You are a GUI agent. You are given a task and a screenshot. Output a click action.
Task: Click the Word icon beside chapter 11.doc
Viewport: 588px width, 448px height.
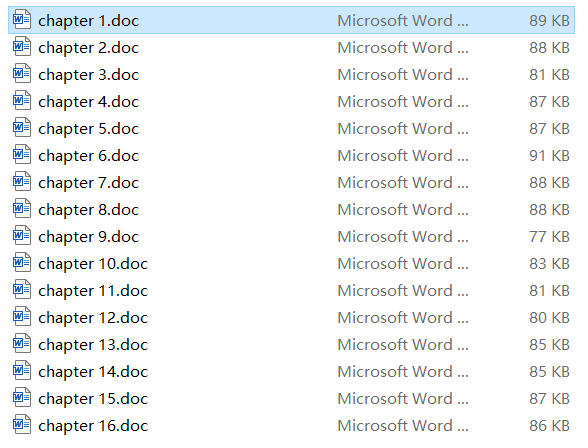click(x=22, y=289)
